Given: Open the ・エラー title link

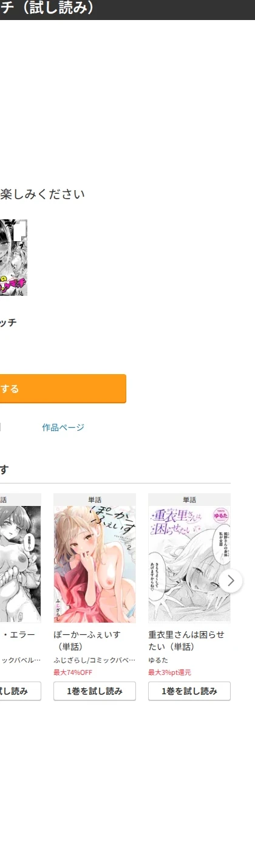Looking at the screenshot, I should [x=18, y=635].
